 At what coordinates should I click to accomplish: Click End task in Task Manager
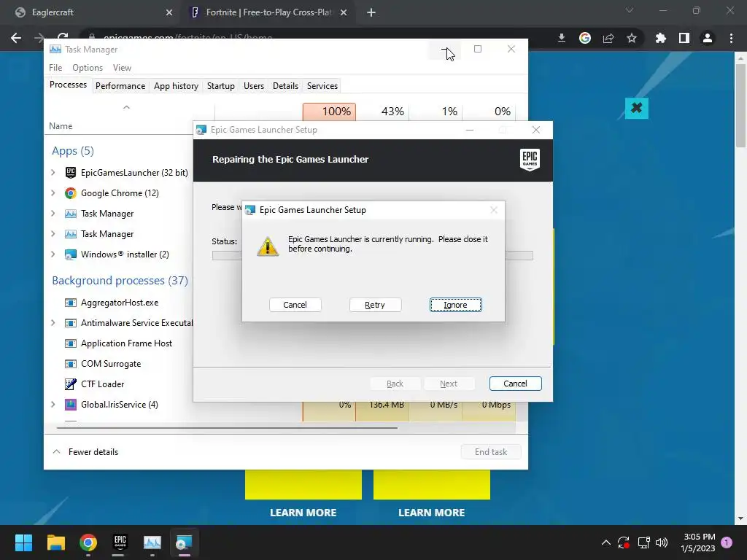click(x=491, y=452)
